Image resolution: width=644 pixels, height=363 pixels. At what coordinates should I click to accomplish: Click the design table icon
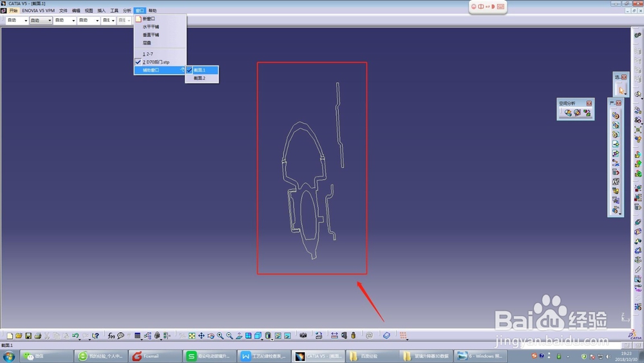pyautogui.click(x=138, y=336)
